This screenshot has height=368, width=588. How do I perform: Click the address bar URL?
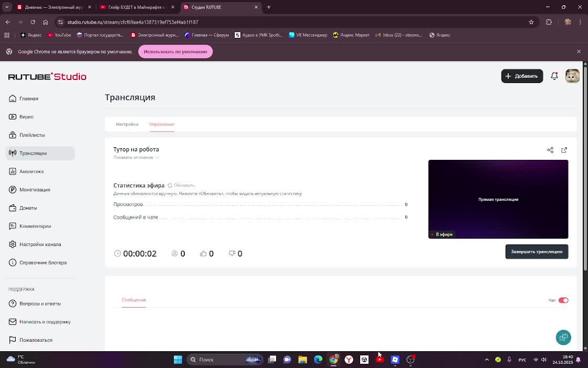point(133,22)
